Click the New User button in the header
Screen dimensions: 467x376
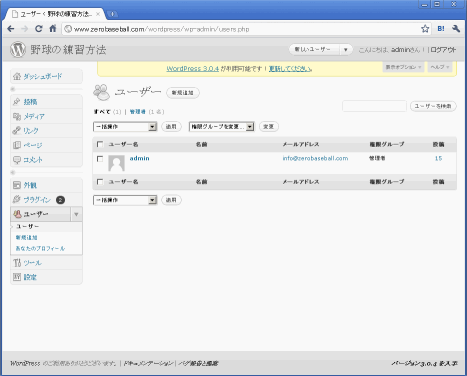click(x=314, y=50)
